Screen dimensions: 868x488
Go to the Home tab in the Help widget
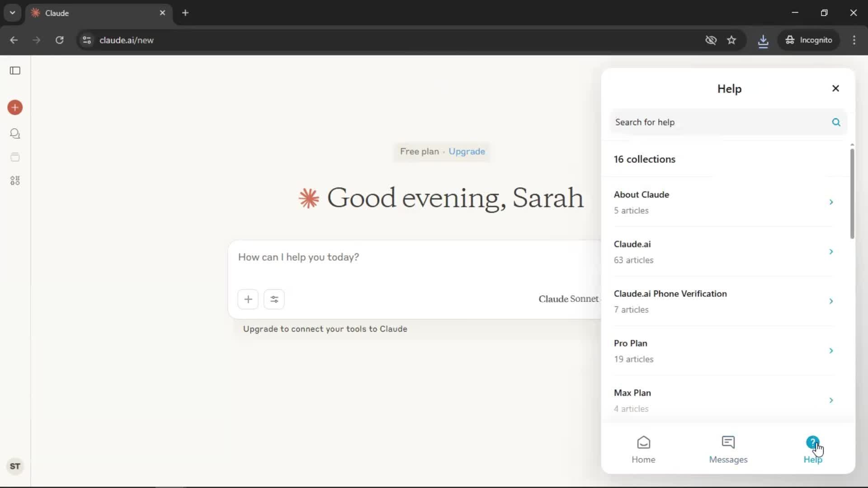643,450
